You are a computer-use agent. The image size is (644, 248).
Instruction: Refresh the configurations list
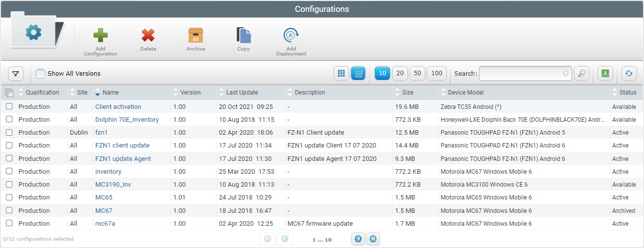coord(629,73)
